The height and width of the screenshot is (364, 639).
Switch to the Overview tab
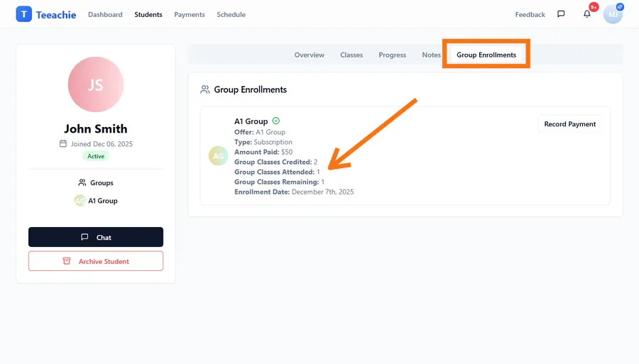310,55
